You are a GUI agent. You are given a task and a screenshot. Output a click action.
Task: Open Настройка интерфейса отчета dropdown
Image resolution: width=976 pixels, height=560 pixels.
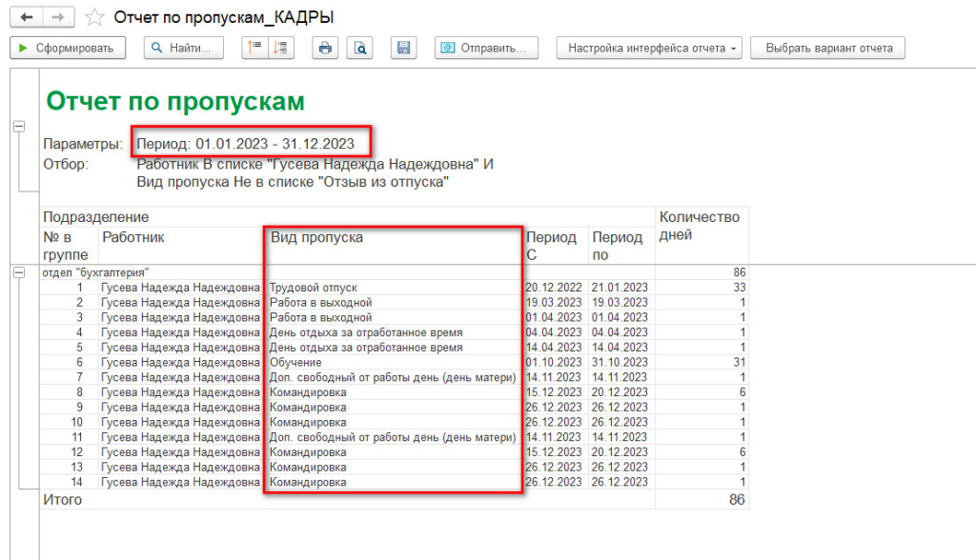pos(649,48)
